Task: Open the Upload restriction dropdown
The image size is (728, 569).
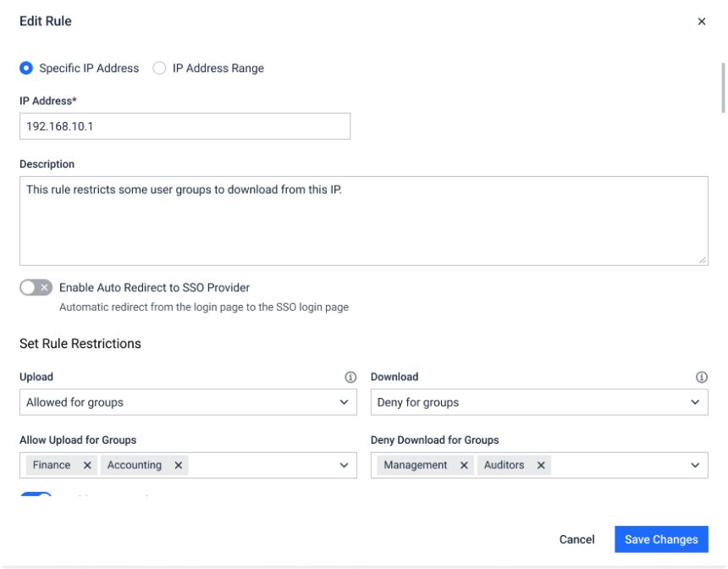Action: click(x=186, y=402)
